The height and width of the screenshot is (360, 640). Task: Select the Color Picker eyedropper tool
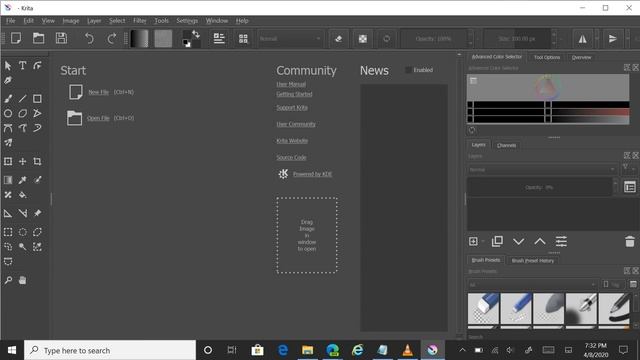click(22, 180)
